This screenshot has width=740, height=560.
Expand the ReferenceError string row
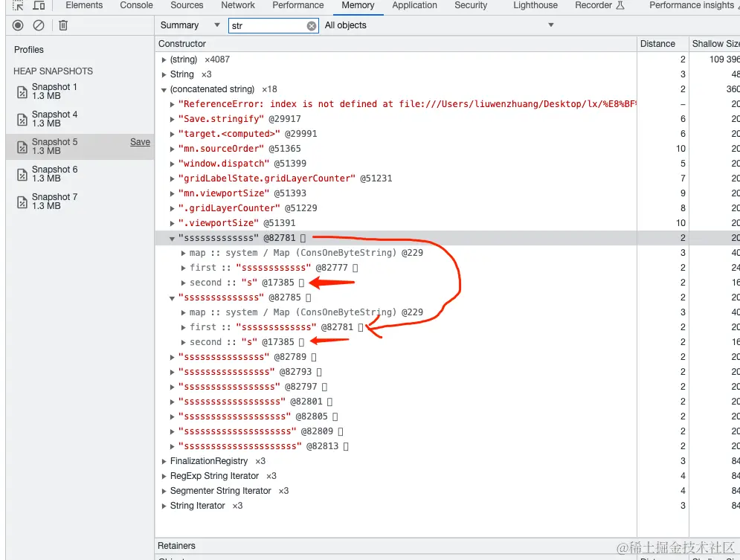point(173,104)
